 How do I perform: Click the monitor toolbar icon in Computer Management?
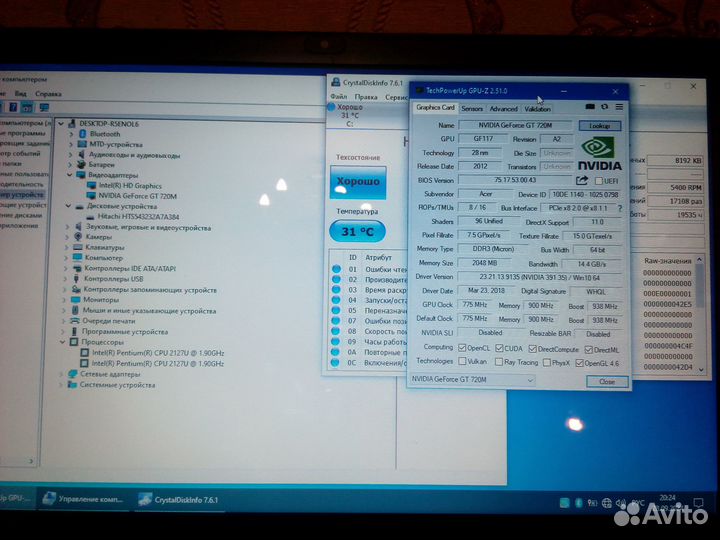[45, 107]
